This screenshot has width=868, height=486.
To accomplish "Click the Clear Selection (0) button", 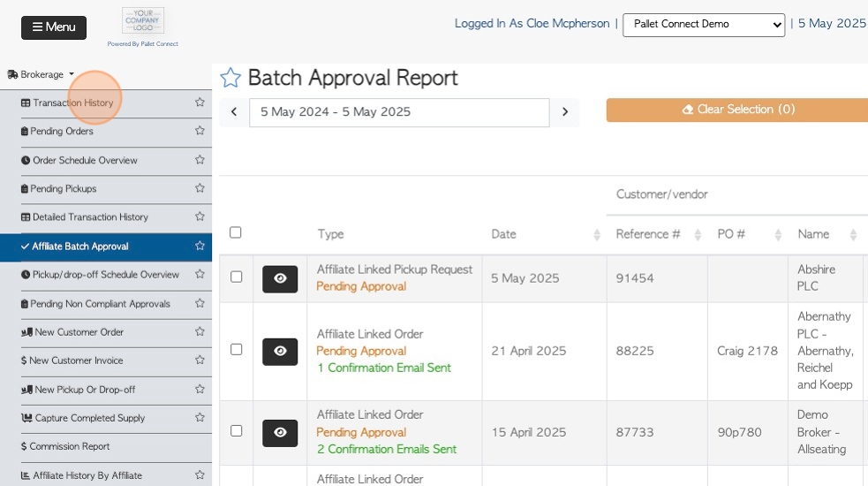I will pos(738,110).
